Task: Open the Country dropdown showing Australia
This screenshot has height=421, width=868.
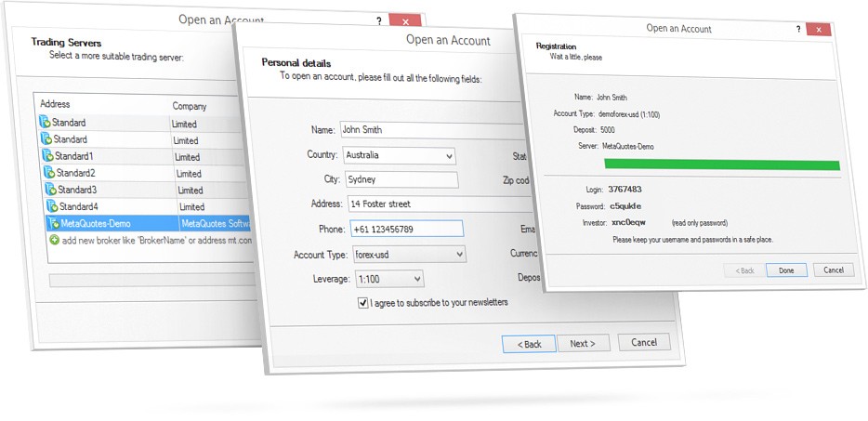Action: tap(399, 156)
